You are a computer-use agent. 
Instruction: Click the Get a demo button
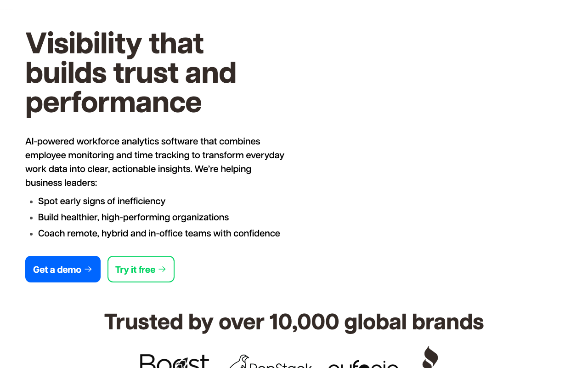pos(62,269)
